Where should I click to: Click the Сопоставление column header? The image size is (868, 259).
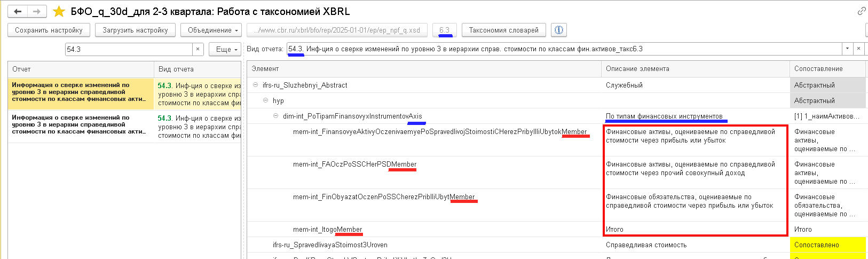coord(818,69)
